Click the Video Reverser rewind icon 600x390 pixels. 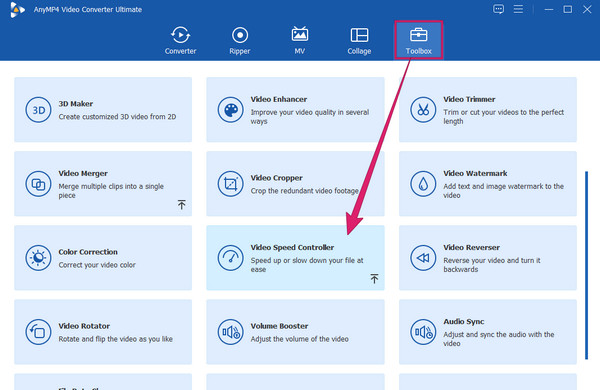(423, 258)
